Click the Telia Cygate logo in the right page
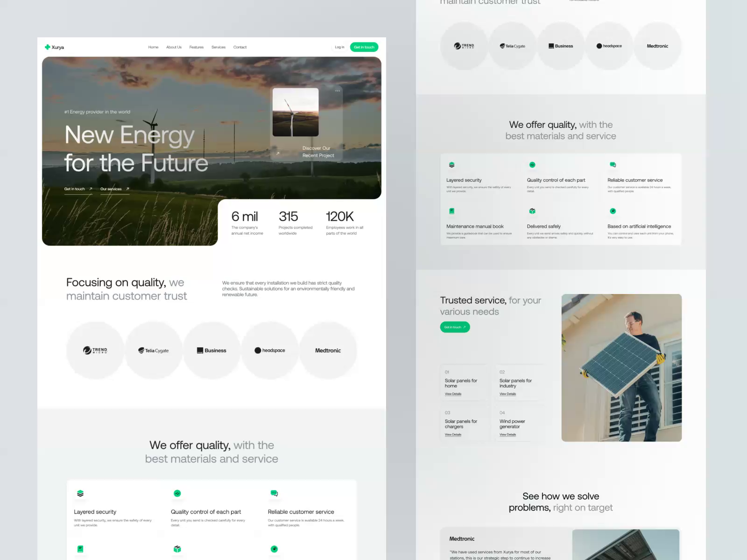The width and height of the screenshot is (747, 560). [x=513, y=46]
